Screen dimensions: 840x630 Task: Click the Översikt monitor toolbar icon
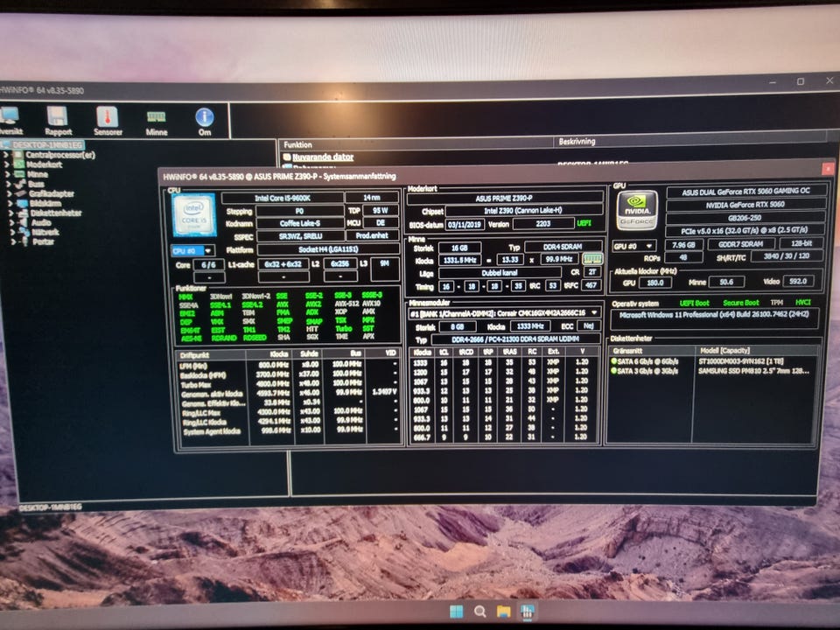[9, 115]
